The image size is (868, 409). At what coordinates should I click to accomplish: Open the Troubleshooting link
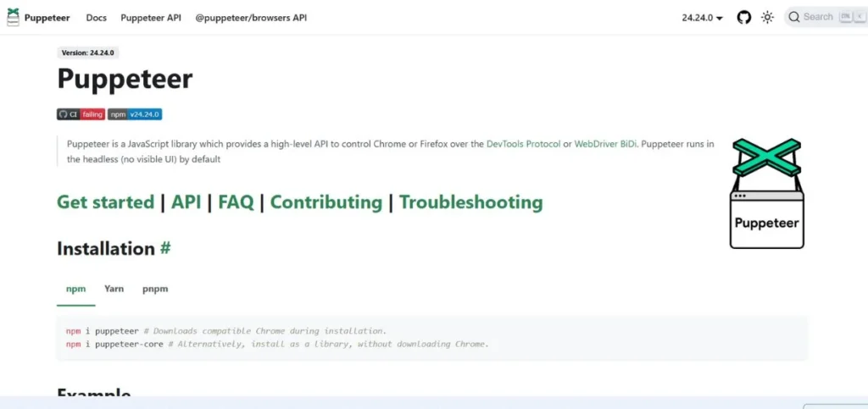tap(471, 202)
